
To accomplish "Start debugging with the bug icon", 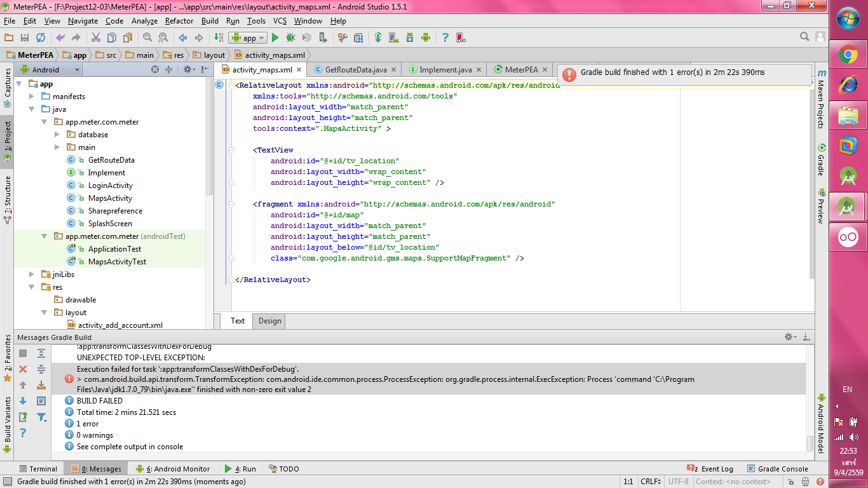I will point(291,38).
